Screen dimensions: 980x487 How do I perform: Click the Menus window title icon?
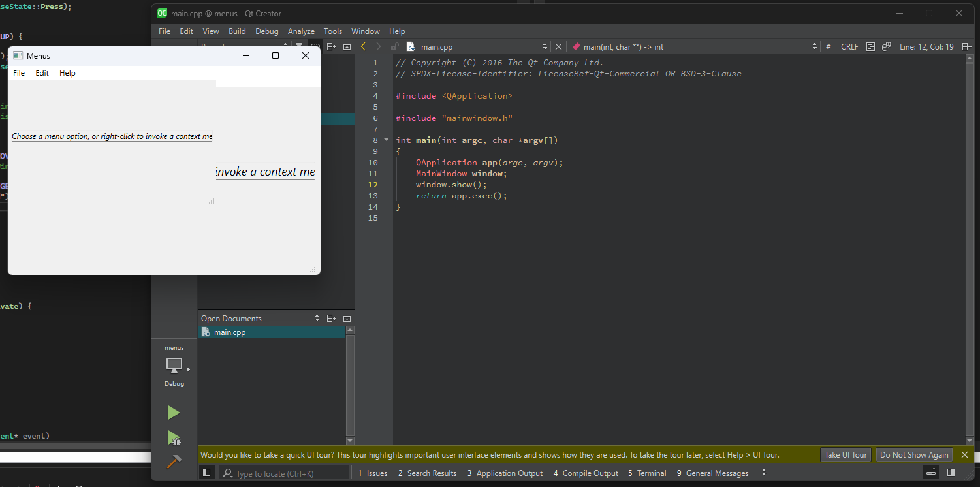[x=18, y=55]
